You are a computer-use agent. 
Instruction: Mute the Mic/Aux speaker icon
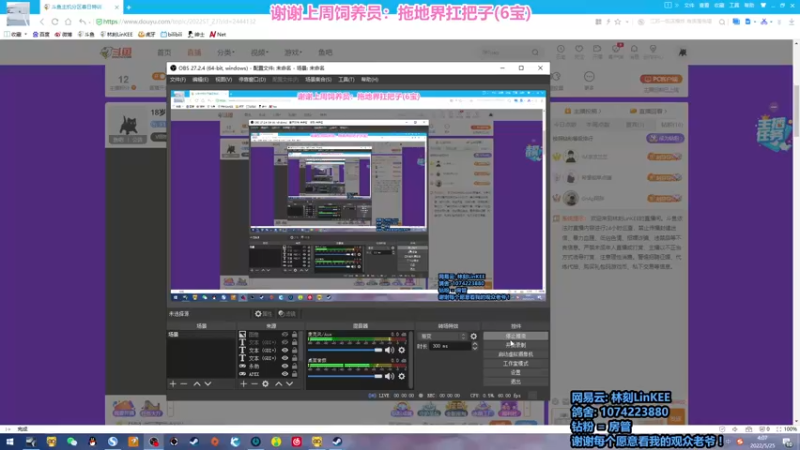click(x=389, y=350)
